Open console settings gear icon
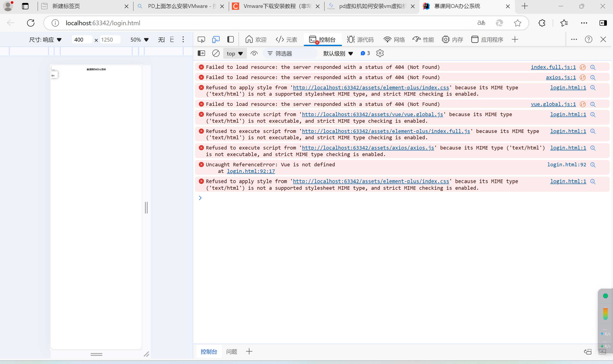 tap(380, 53)
